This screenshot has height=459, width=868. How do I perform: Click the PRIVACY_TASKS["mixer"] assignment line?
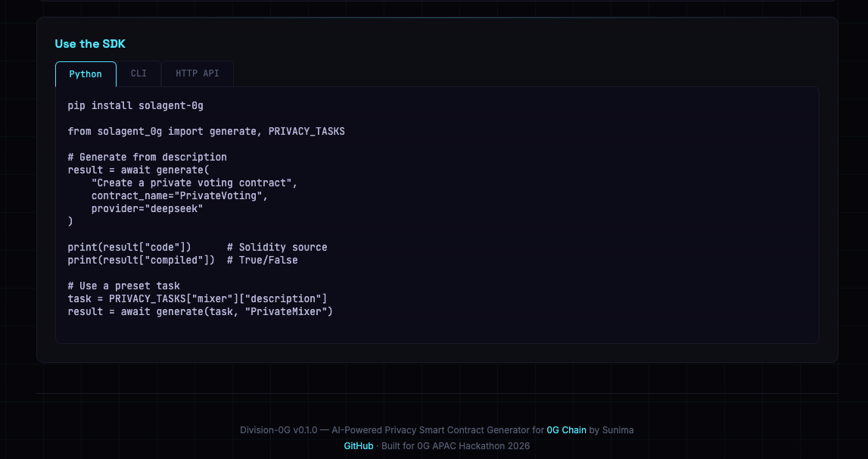pyautogui.click(x=197, y=298)
